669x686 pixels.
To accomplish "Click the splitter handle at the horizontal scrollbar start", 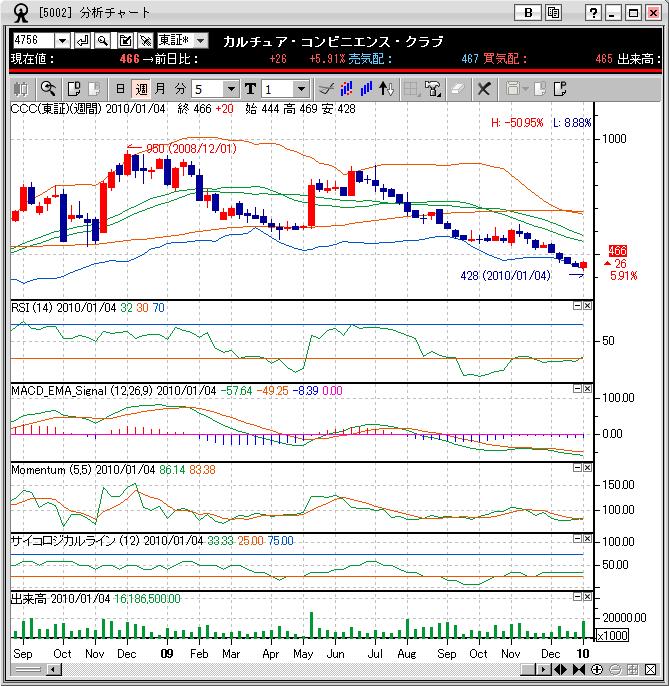I will [28, 669].
